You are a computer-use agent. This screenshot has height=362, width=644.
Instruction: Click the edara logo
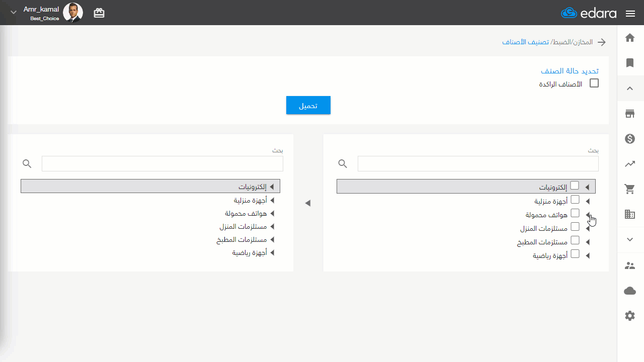pos(589,13)
